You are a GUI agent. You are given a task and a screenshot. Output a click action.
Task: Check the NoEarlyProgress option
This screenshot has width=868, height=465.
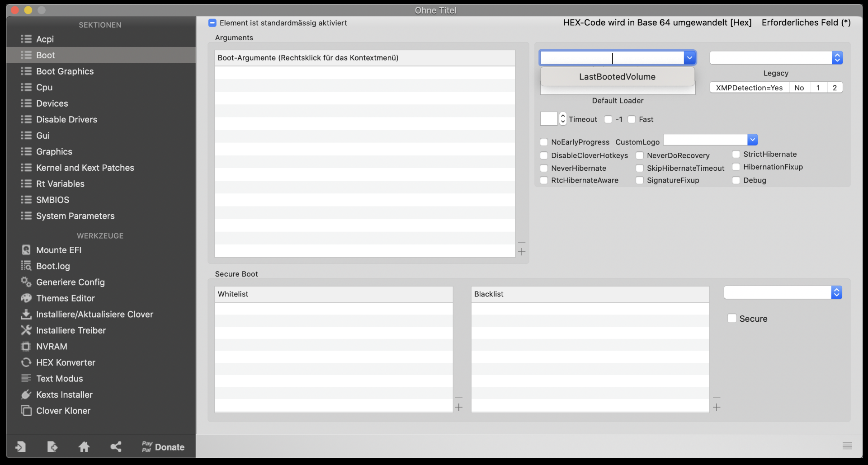[x=544, y=142]
